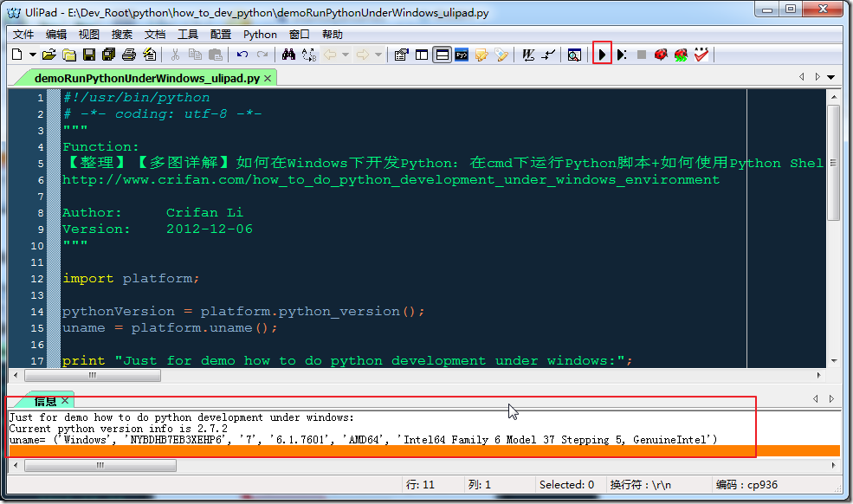This screenshot has width=853, height=504.
Task: Open the 配置 menu
Action: (x=220, y=35)
